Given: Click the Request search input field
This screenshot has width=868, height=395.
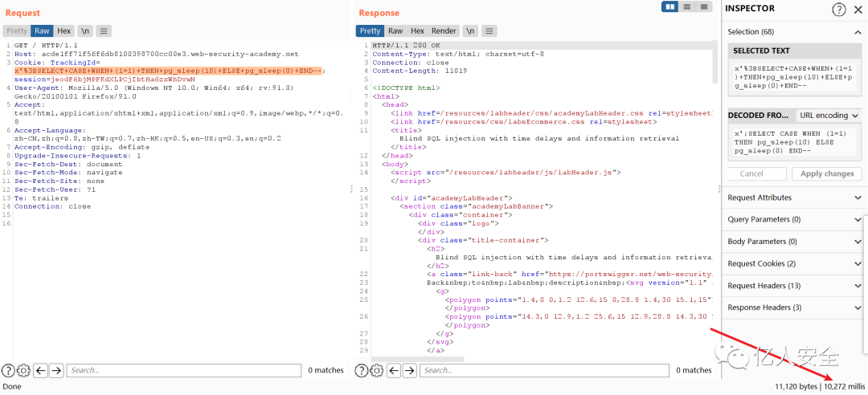Looking at the screenshot, I should click(x=184, y=370).
